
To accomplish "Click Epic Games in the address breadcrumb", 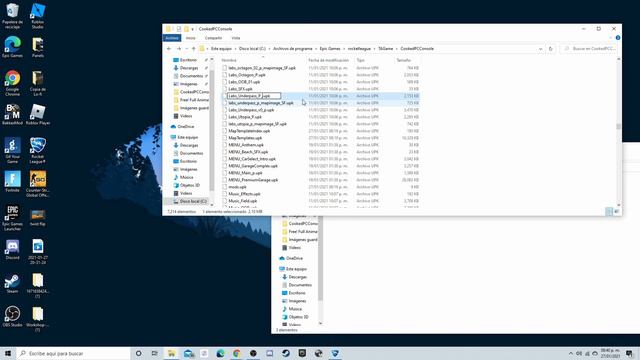I will point(330,49).
